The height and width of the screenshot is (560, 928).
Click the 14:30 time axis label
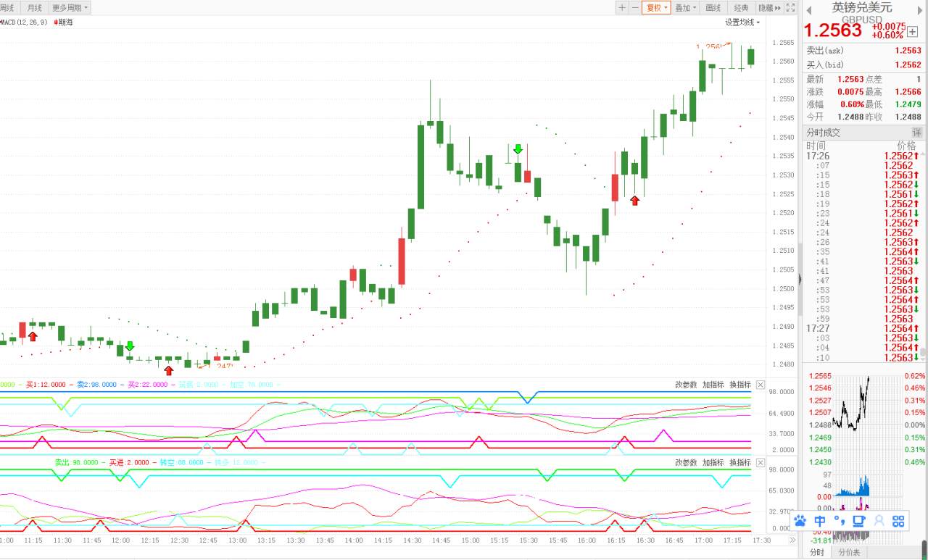412,540
